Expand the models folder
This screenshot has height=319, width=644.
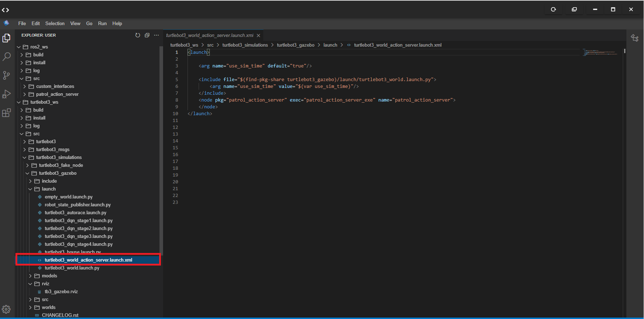[30, 276]
